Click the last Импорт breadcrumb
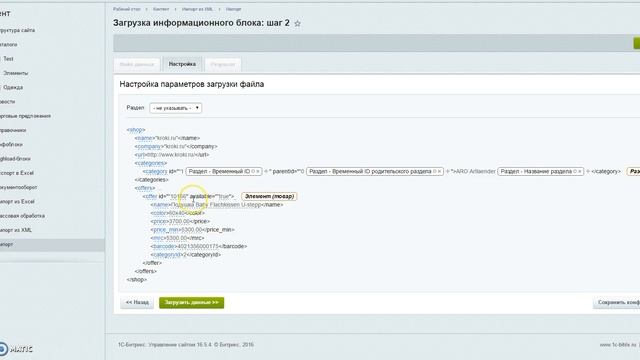The width and height of the screenshot is (640, 360). (x=233, y=9)
